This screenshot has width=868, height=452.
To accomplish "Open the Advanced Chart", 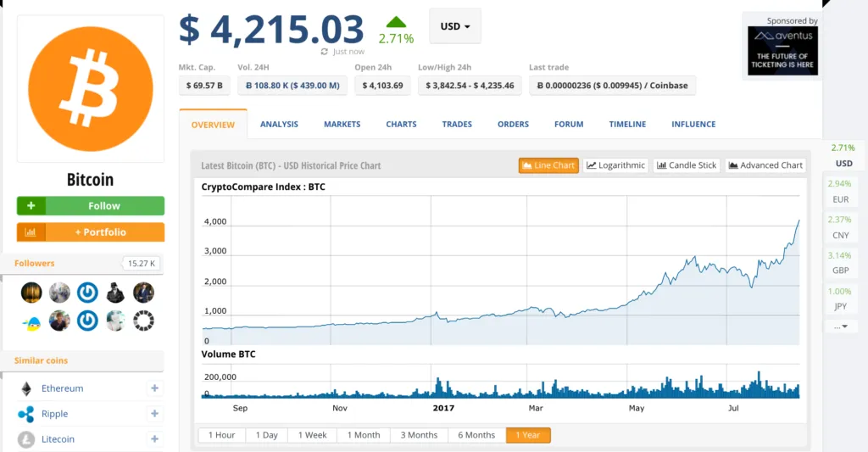I will [765, 165].
